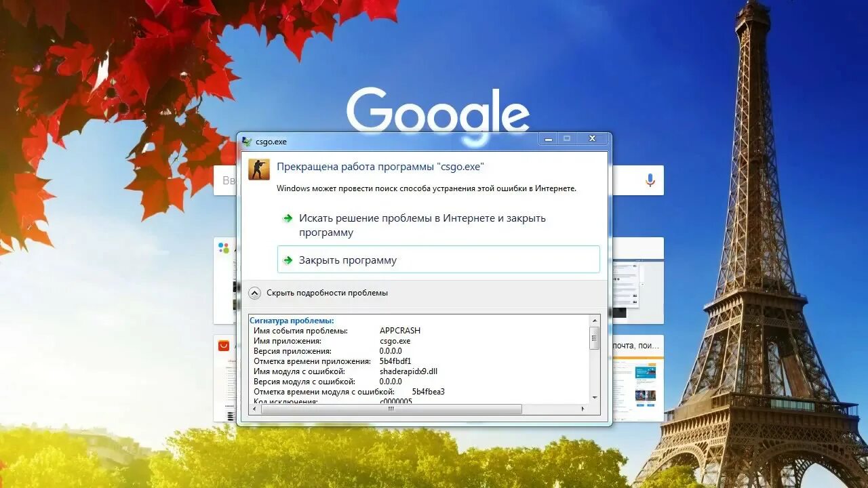Choose 'Искать решение проблемы в Интернете и закрыть программу'

(439, 225)
